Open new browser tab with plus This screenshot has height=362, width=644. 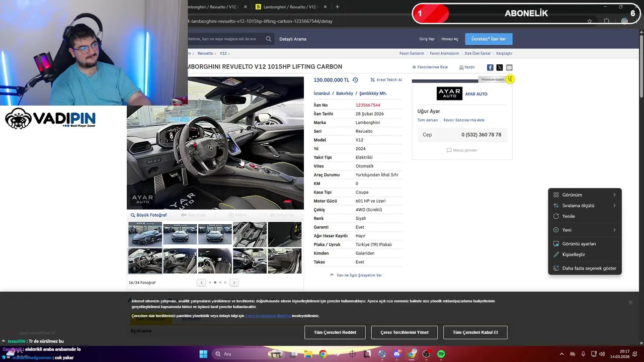[x=337, y=7]
